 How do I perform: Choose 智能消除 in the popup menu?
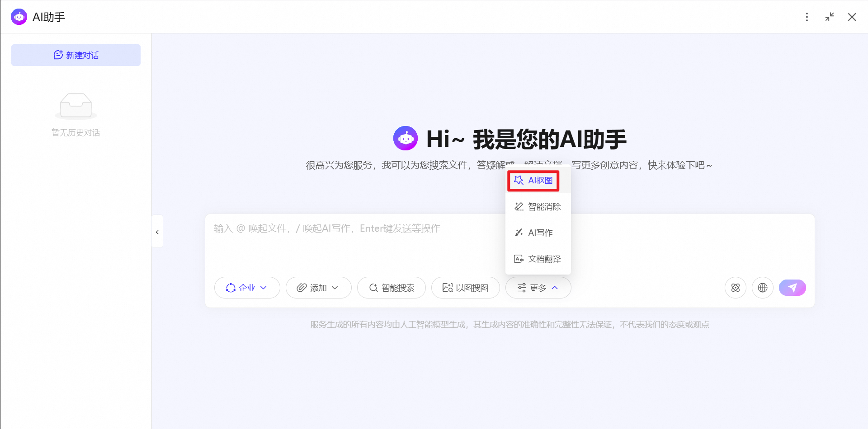click(x=538, y=207)
